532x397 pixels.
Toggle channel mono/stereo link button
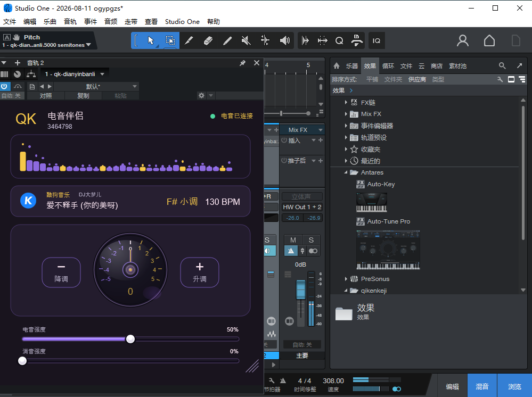click(x=313, y=251)
